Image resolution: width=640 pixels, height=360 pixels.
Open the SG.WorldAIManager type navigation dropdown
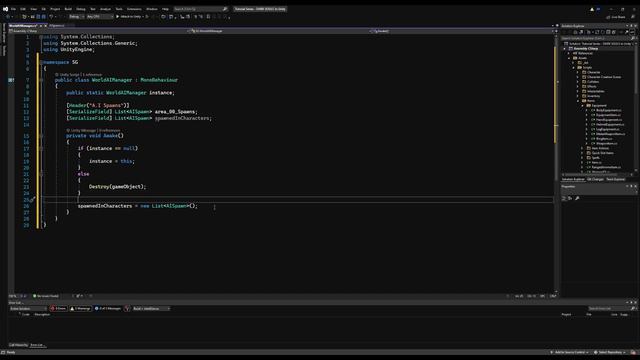pyautogui.click(x=278, y=31)
